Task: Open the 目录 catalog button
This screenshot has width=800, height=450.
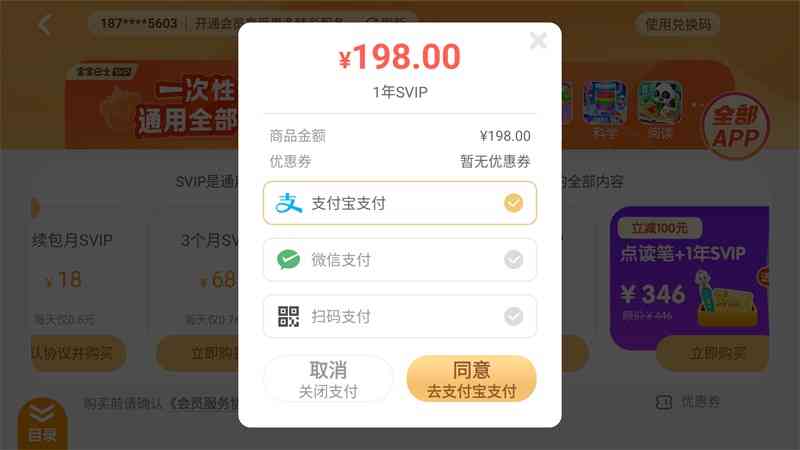Action: pyautogui.click(x=42, y=423)
